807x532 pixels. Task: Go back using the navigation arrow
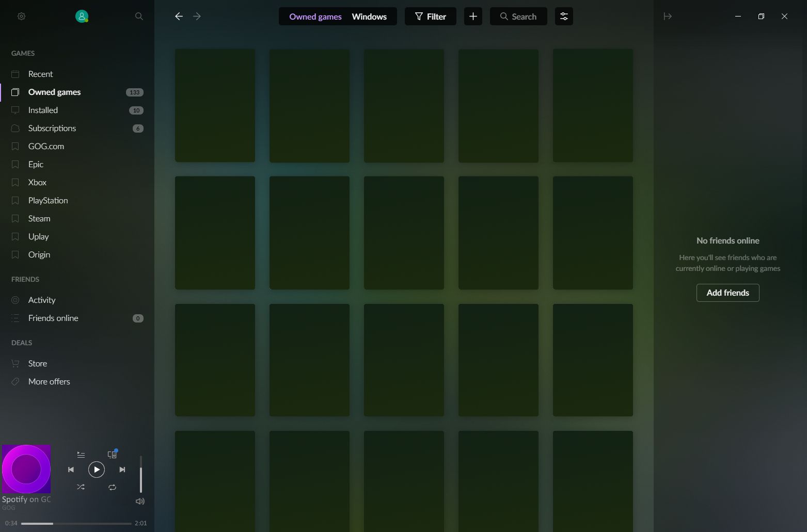pos(179,16)
